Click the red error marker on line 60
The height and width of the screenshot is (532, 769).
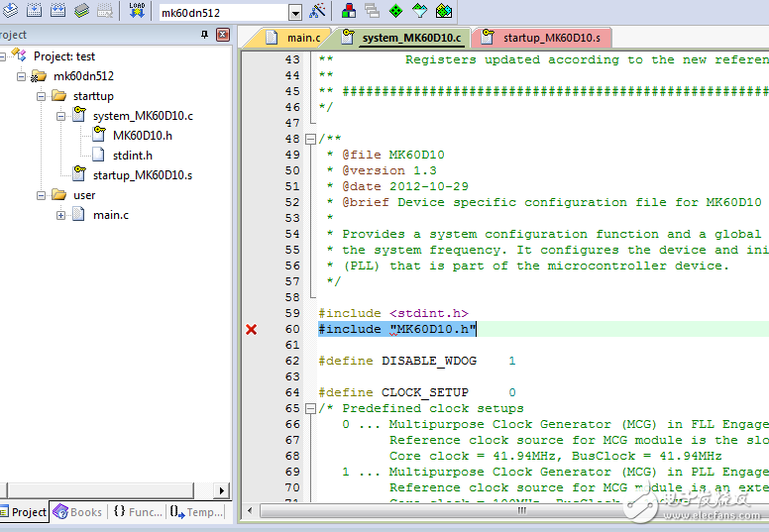coord(252,329)
